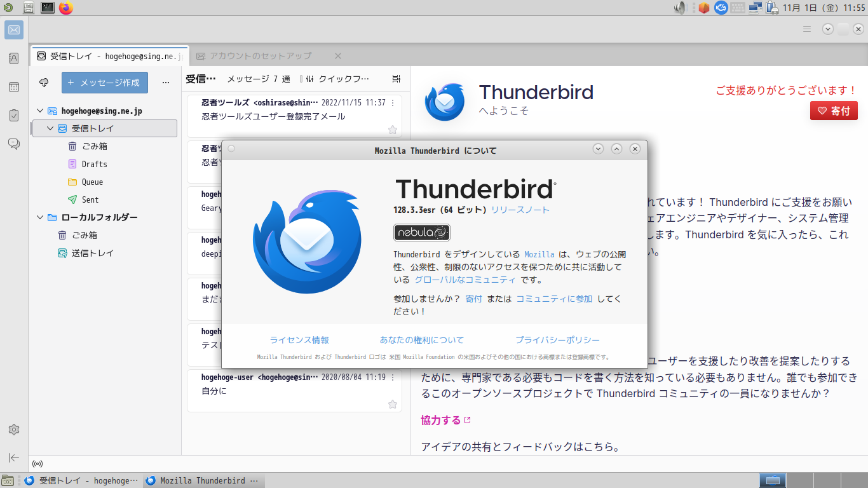The height and width of the screenshot is (488, 868).
Task: Open the Mozilla link in About dialog
Action: pyautogui.click(x=539, y=254)
